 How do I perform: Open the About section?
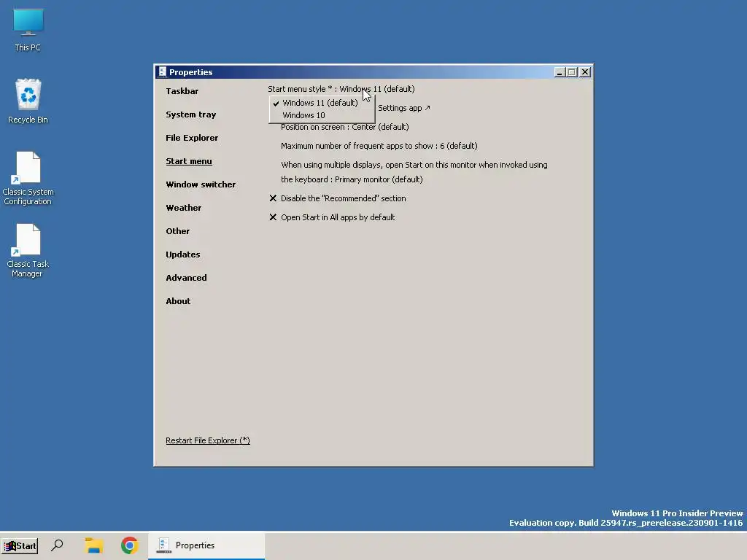178,301
